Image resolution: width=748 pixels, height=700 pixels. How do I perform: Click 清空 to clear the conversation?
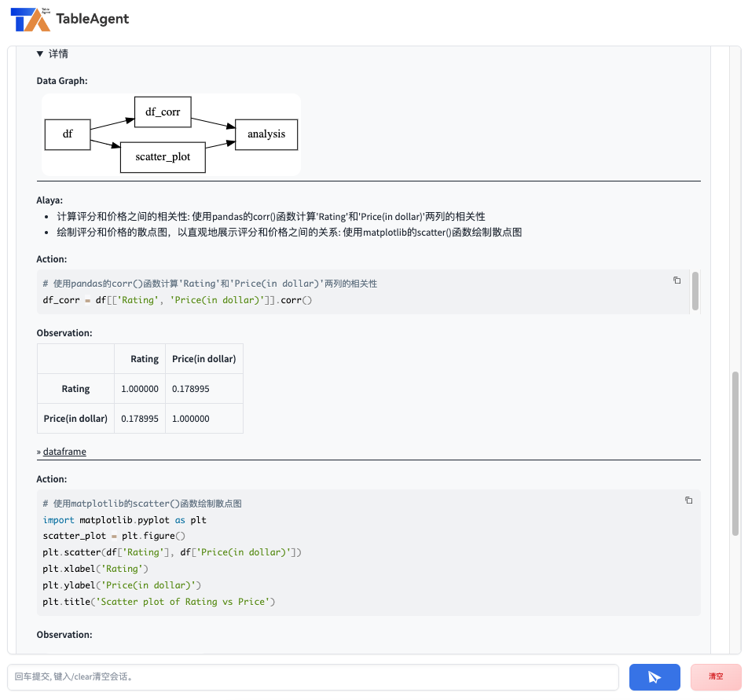[x=714, y=676]
